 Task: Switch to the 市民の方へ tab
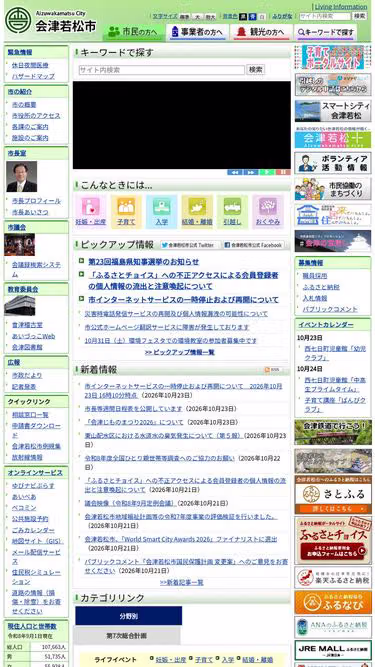click(133, 32)
